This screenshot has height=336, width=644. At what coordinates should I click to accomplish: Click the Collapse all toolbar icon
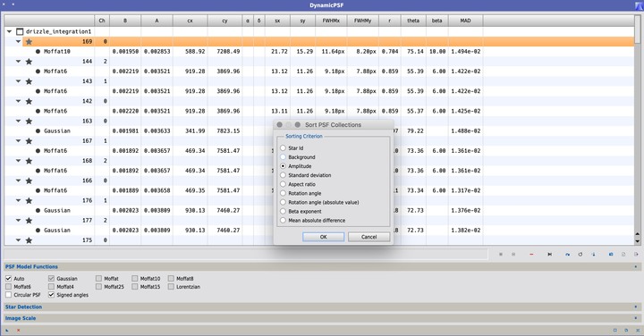(x=513, y=255)
